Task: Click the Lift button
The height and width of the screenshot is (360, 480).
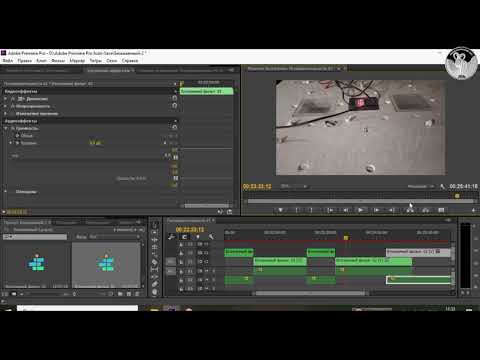Action: (x=410, y=210)
